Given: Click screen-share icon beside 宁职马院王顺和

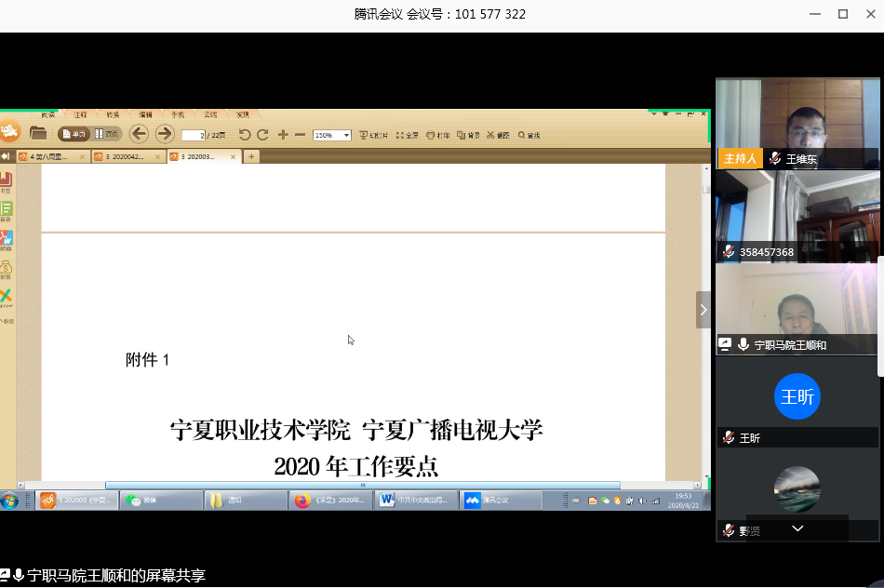Looking at the screenshot, I should [725, 344].
